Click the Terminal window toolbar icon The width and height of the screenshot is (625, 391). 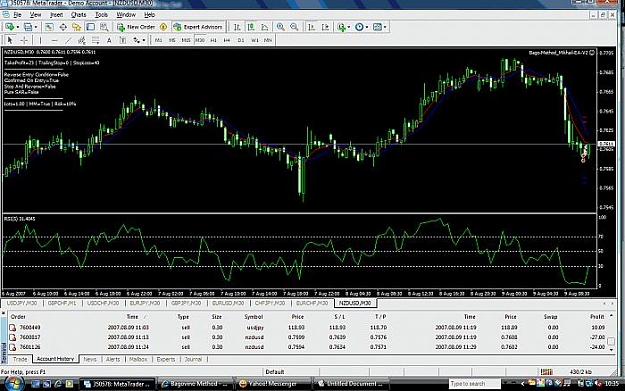[x=90, y=27]
